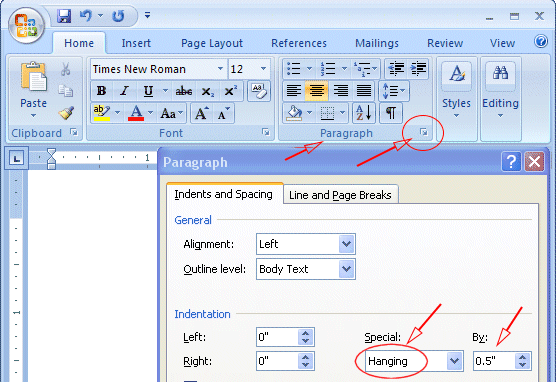Screen dimensions: 556x383
Task: Open Clipboard pane launcher
Action: tap(74, 132)
